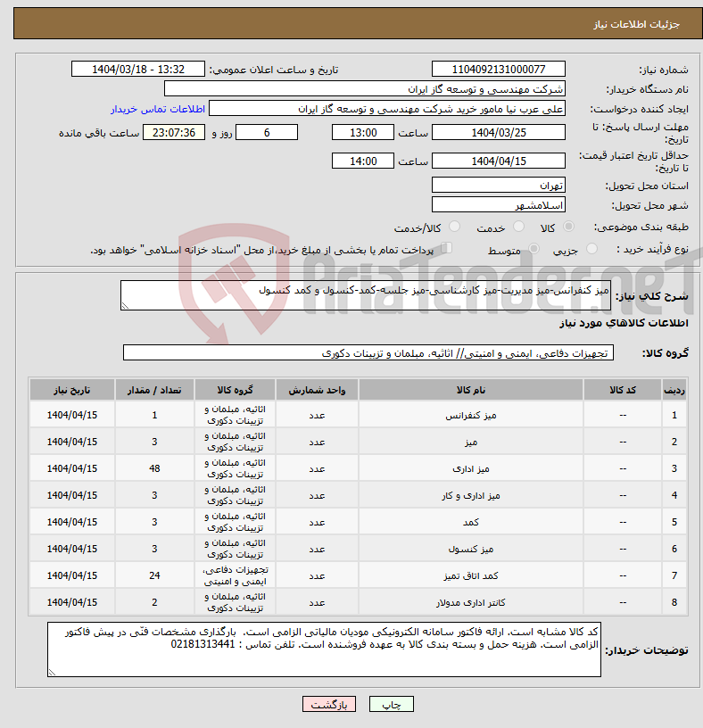Click the چاپ print button
The image size is (703, 728).
click(x=391, y=704)
